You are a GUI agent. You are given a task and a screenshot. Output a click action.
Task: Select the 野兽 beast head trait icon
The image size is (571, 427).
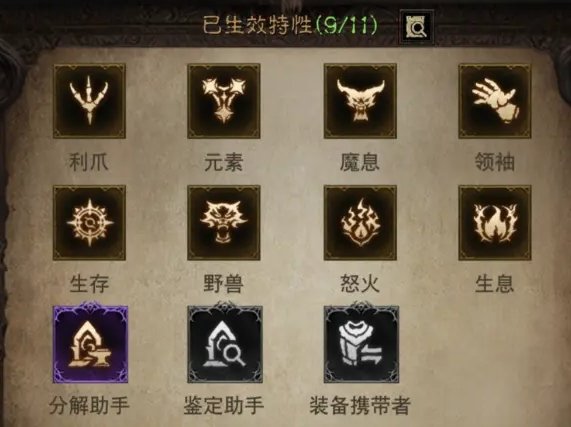coord(224,223)
